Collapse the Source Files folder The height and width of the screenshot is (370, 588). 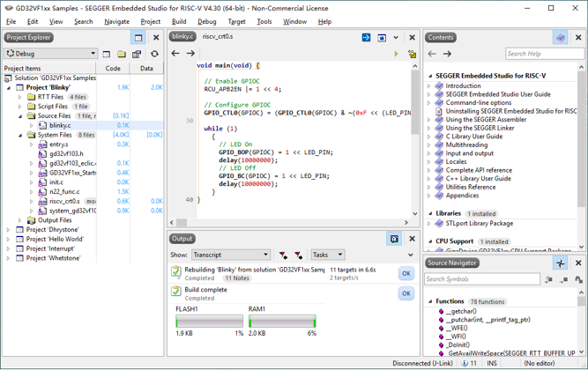[x=20, y=116]
